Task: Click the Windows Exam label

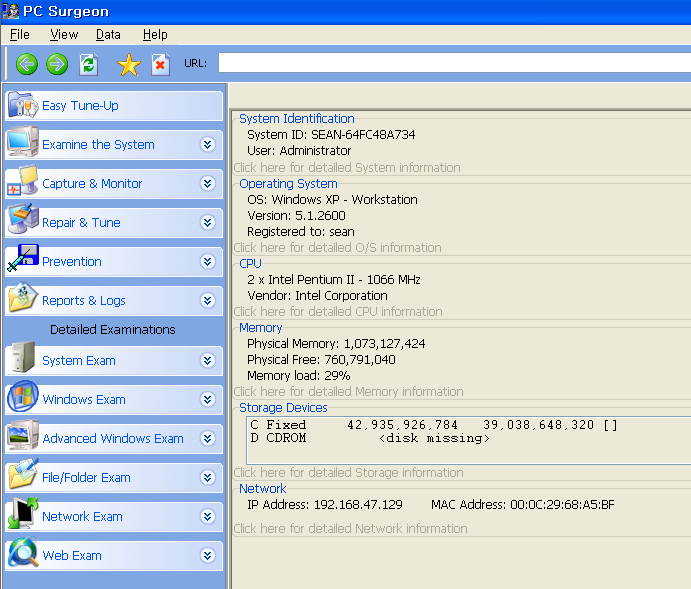Action: tap(84, 400)
